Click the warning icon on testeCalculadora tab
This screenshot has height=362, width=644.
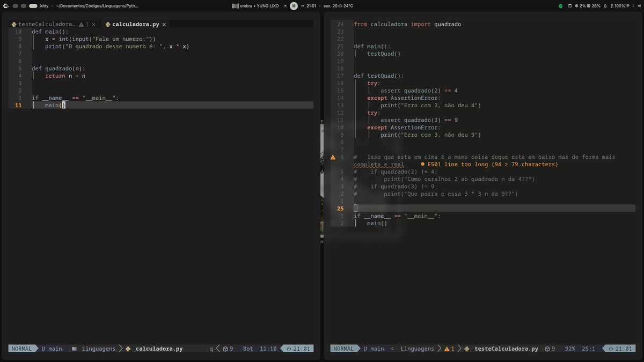tap(81, 24)
